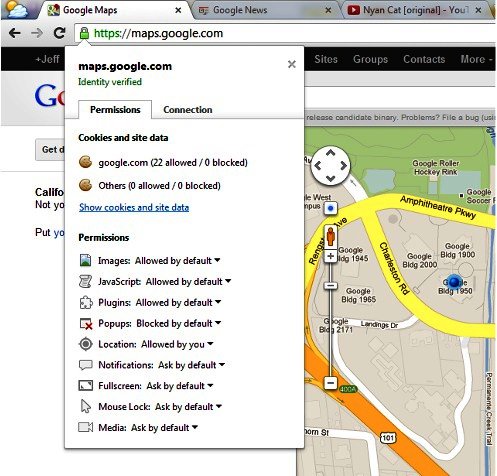Click the Others cookies count text

click(159, 185)
